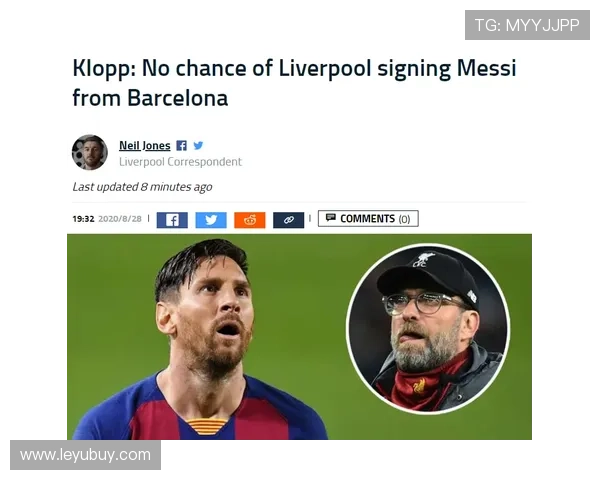Viewport: 600px width, 480px height.
Task: Click the TG: MYYJJPP watermark badge
Action: pos(527,25)
